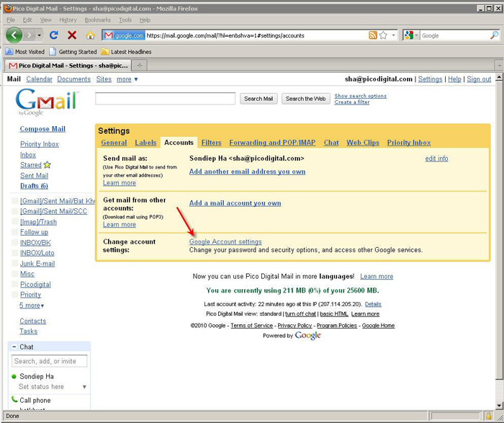Open the list all tabs dropdown
Viewport: 504px width, 423px height.
point(499,66)
